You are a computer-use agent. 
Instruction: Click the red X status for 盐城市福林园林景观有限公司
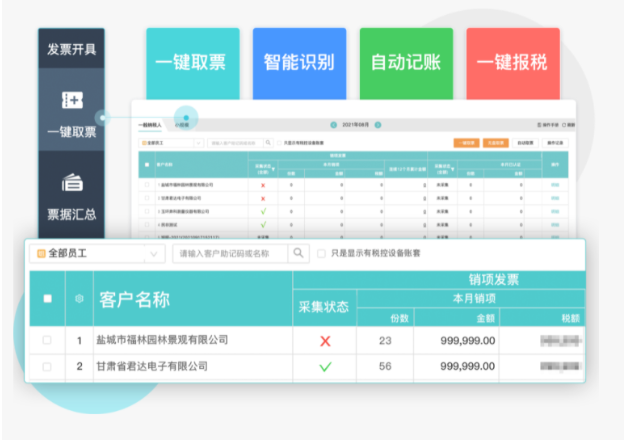pos(324,341)
